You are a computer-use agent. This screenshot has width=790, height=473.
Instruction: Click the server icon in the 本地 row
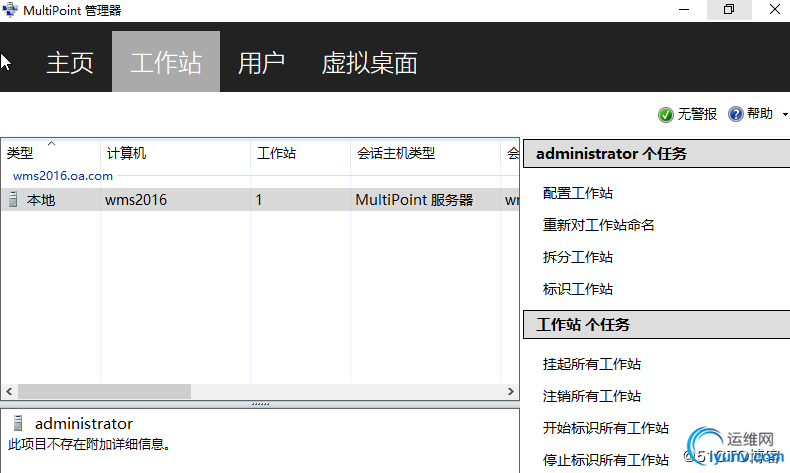click(x=13, y=200)
